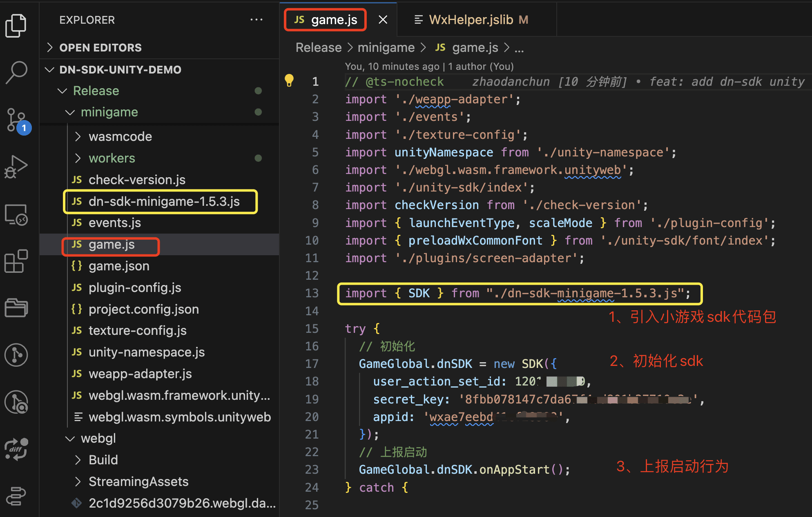Viewport: 812px width, 517px height.
Task: Close the game.js editor tab
Action: point(383,20)
